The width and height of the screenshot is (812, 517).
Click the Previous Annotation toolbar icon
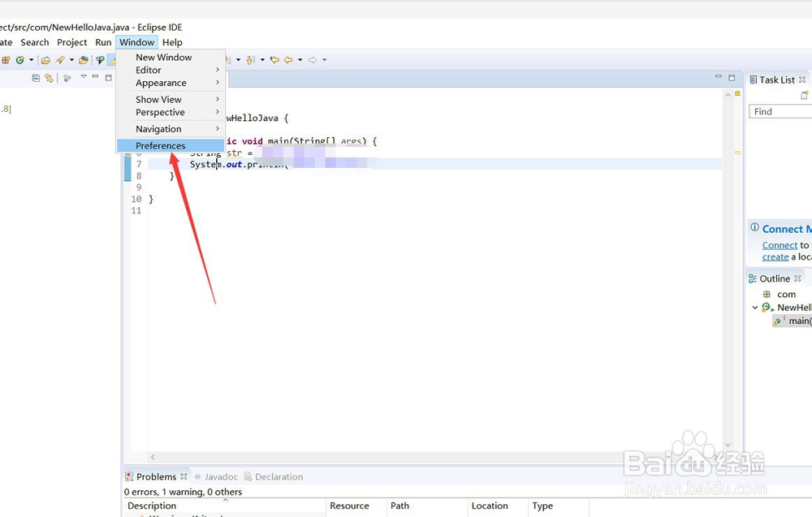coord(251,60)
